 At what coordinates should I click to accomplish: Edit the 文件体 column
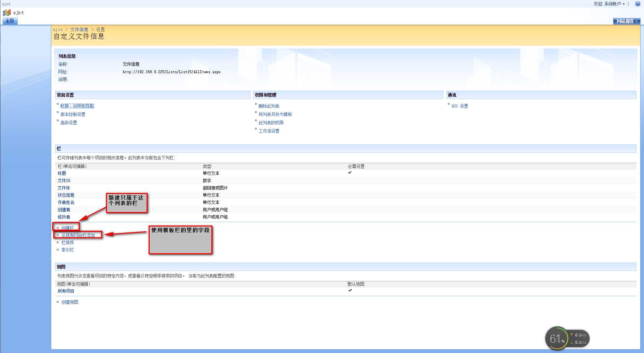[64, 188]
